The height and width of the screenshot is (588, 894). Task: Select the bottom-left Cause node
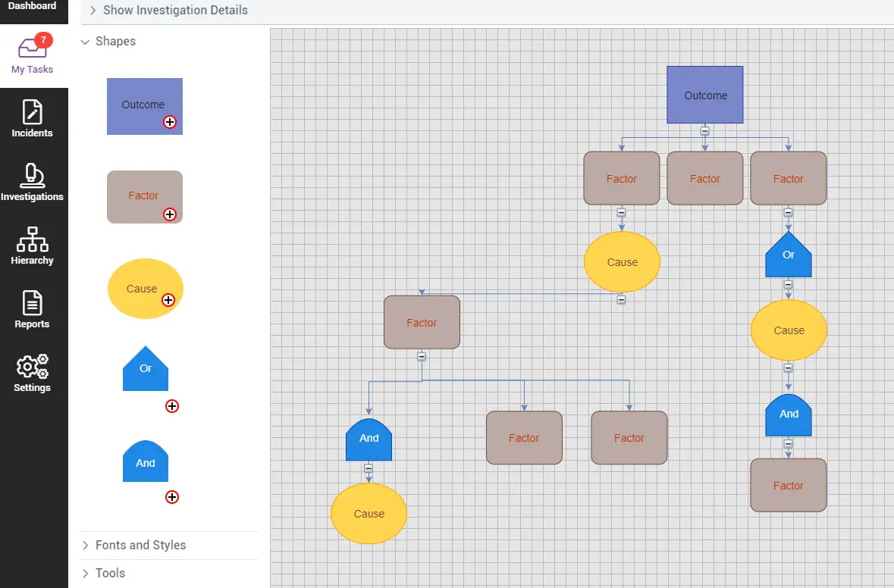pyautogui.click(x=369, y=514)
